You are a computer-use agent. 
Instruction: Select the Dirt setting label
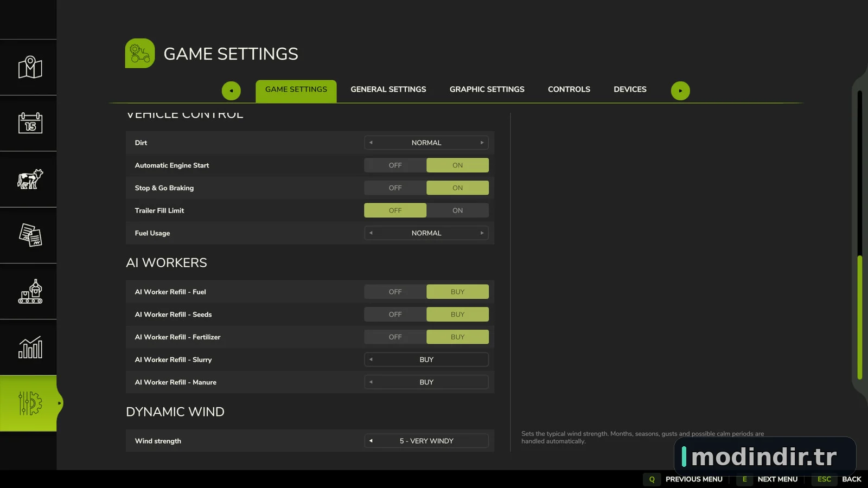(x=141, y=143)
